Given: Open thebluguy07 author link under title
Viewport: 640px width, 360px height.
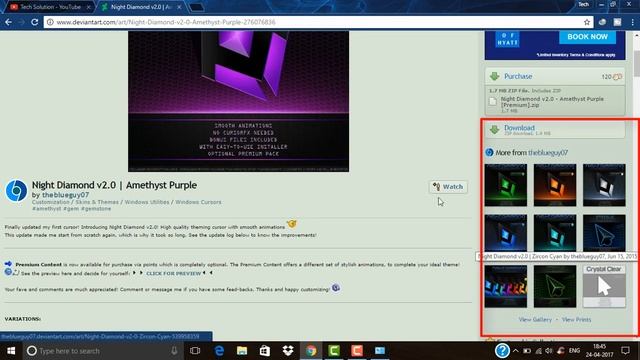Looking at the screenshot, I should pos(65,195).
